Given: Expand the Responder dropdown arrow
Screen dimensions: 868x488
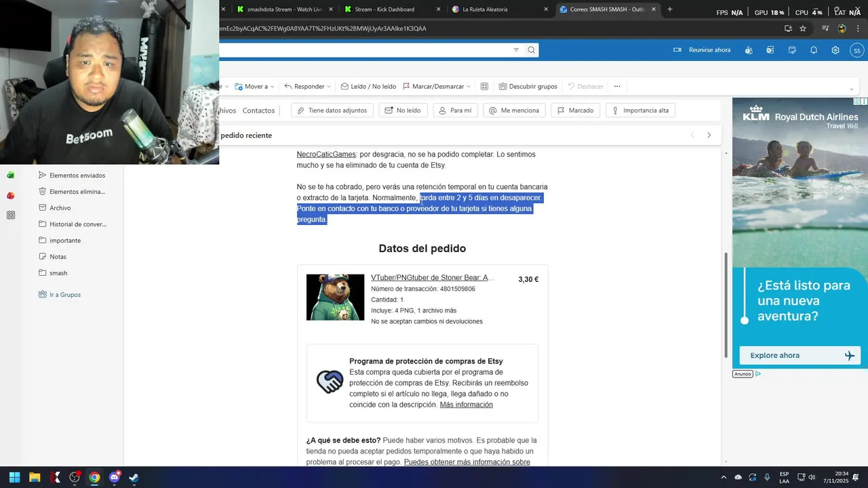Looking at the screenshot, I should click(x=329, y=87).
